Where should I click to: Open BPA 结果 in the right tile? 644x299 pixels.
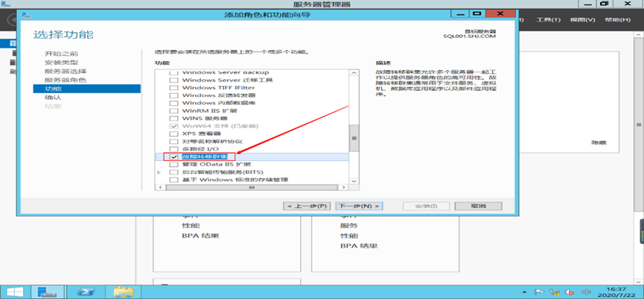(x=359, y=246)
